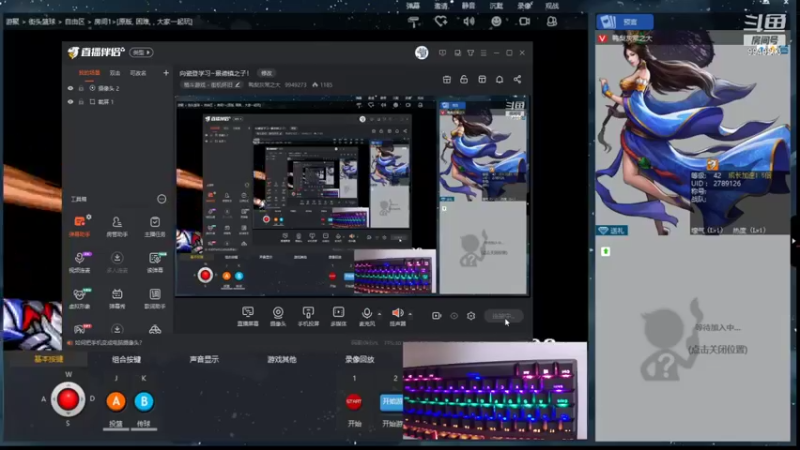
Task: Add a new scene with the plus button
Action: 166,73
